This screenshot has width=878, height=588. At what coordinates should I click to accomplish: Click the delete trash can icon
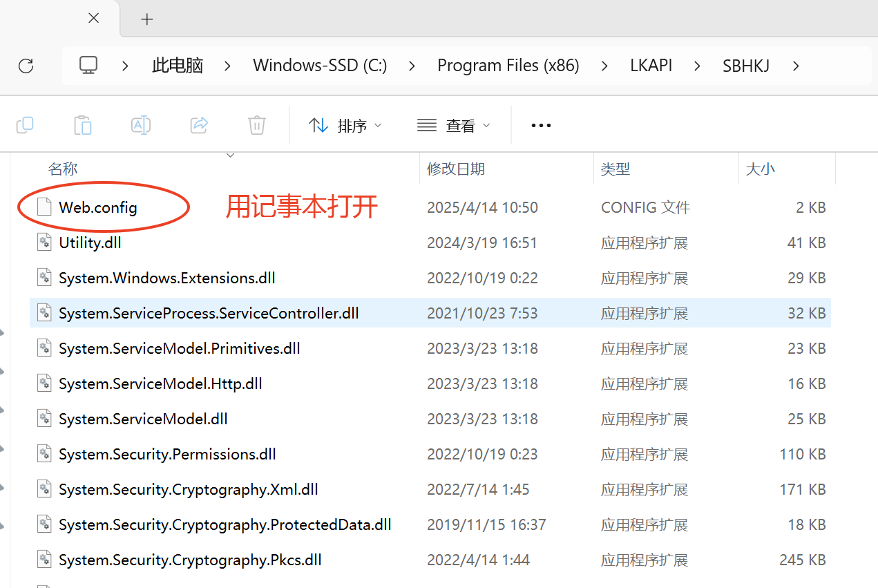(x=257, y=125)
